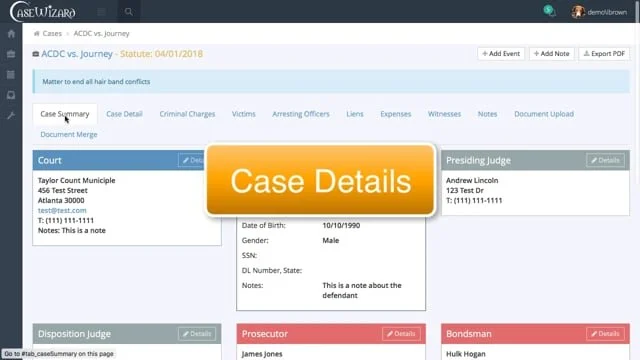The width and height of the screenshot is (640, 360).
Task: Switch to the Case Detail tab
Action: [x=124, y=114]
